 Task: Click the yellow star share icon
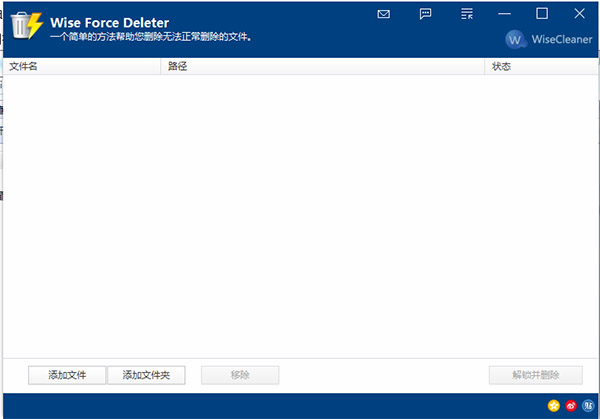coord(554,406)
